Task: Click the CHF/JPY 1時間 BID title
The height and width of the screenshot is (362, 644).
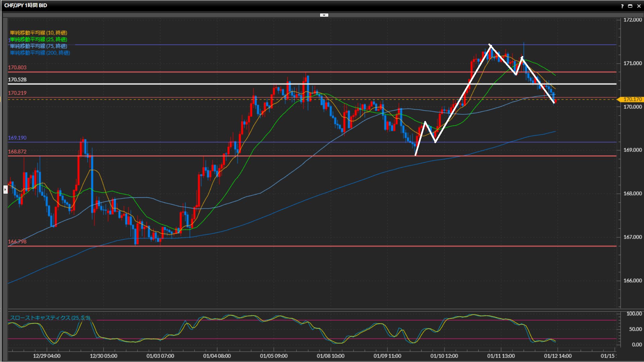Action: pos(25,5)
